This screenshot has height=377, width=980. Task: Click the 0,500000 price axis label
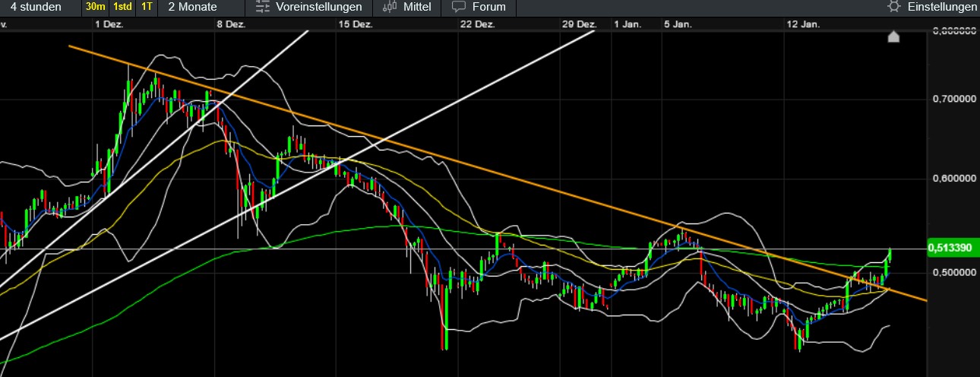[953, 271]
